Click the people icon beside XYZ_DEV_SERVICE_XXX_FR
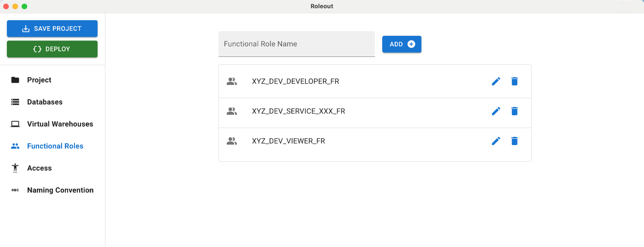 tap(232, 111)
